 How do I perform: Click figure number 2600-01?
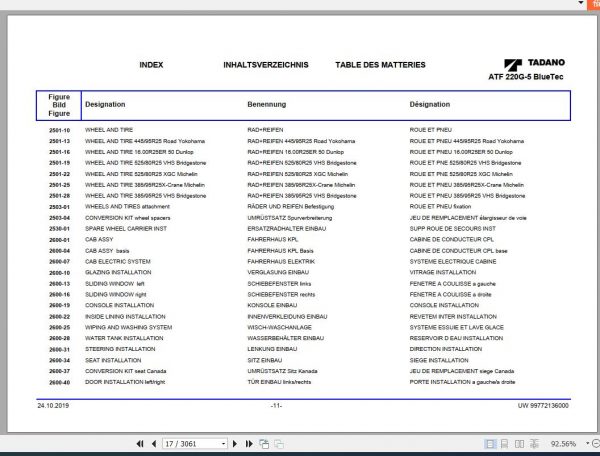coord(60,240)
